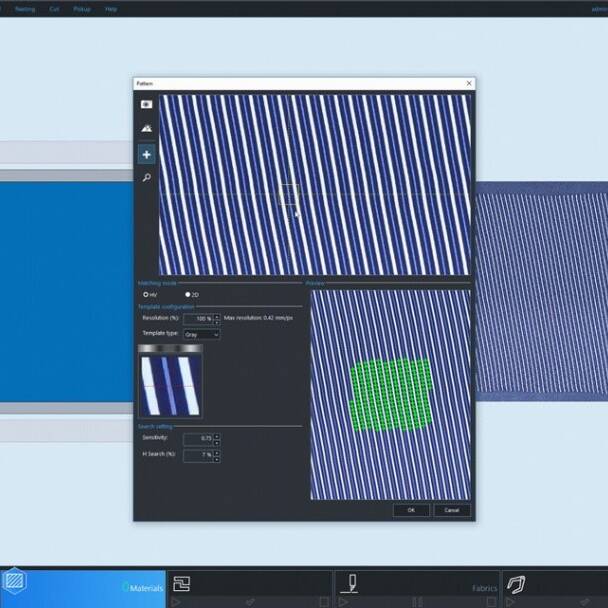Activate the crosshair plus tool
The image size is (608, 608).
pyautogui.click(x=147, y=154)
